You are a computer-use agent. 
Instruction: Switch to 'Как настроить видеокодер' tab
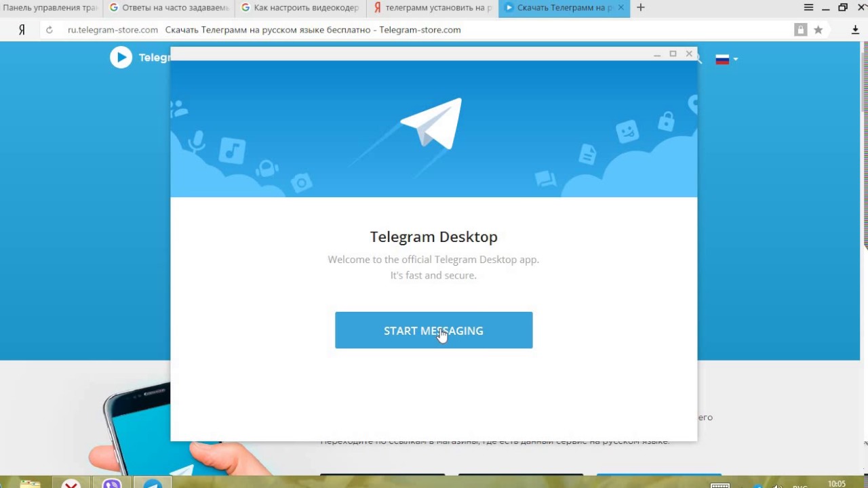[x=300, y=7]
